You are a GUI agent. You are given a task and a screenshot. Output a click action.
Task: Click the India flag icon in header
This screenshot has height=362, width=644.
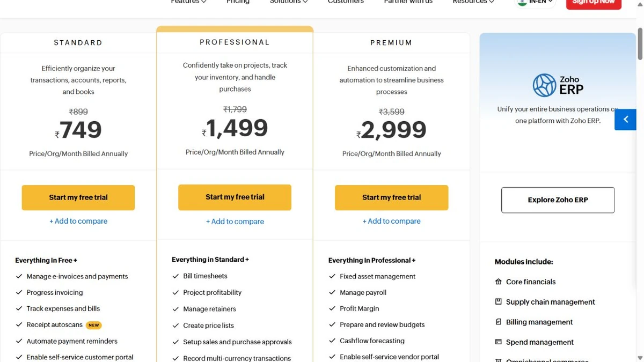(522, 2)
